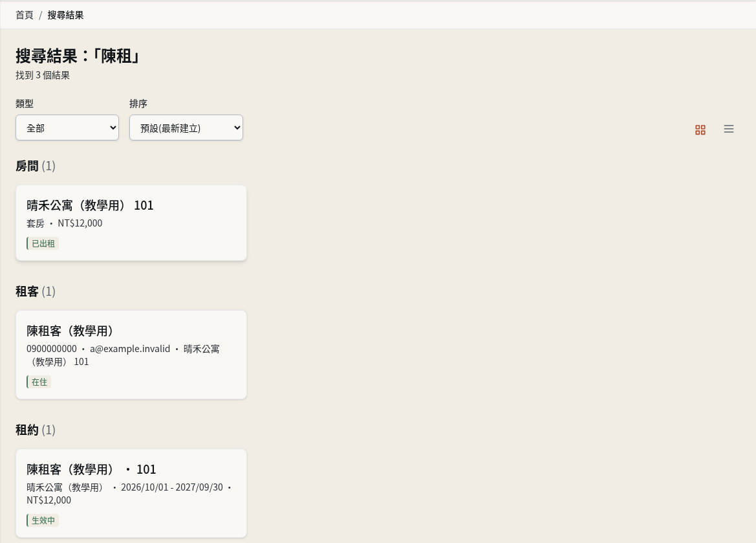Click the 類型 field label
The width and height of the screenshot is (756, 543).
[25, 104]
